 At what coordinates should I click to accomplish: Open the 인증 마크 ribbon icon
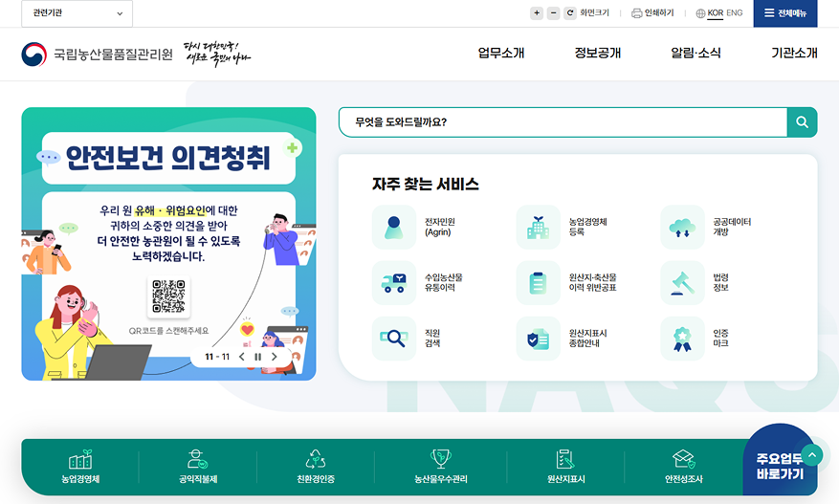tap(682, 338)
